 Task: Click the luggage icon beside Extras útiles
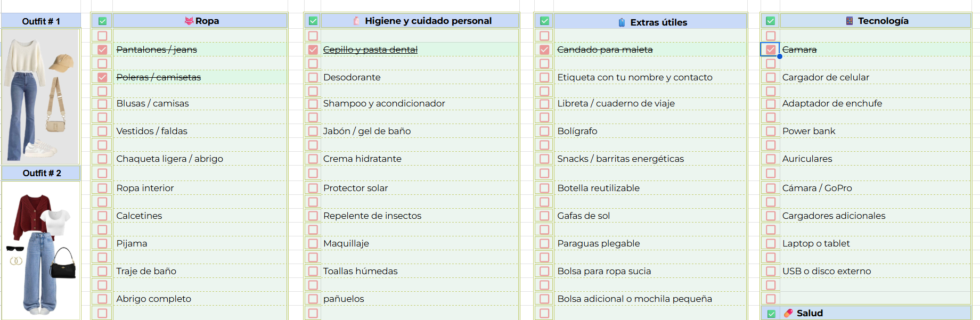click(x=622, y=22)
